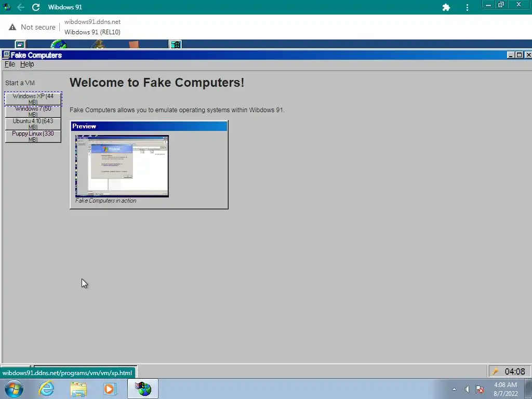Open Windows Media Player on taskbar

pyautogui.click(x=110, y=389)
